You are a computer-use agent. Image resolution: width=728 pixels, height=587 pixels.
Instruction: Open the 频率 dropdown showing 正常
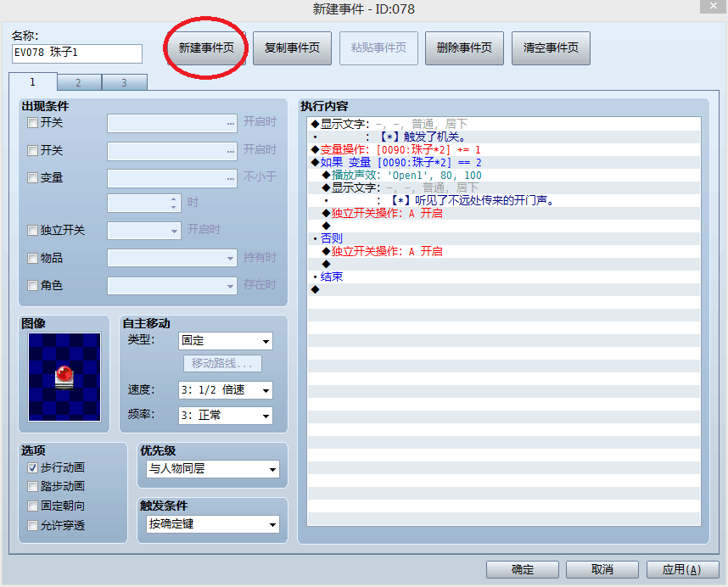225,416
